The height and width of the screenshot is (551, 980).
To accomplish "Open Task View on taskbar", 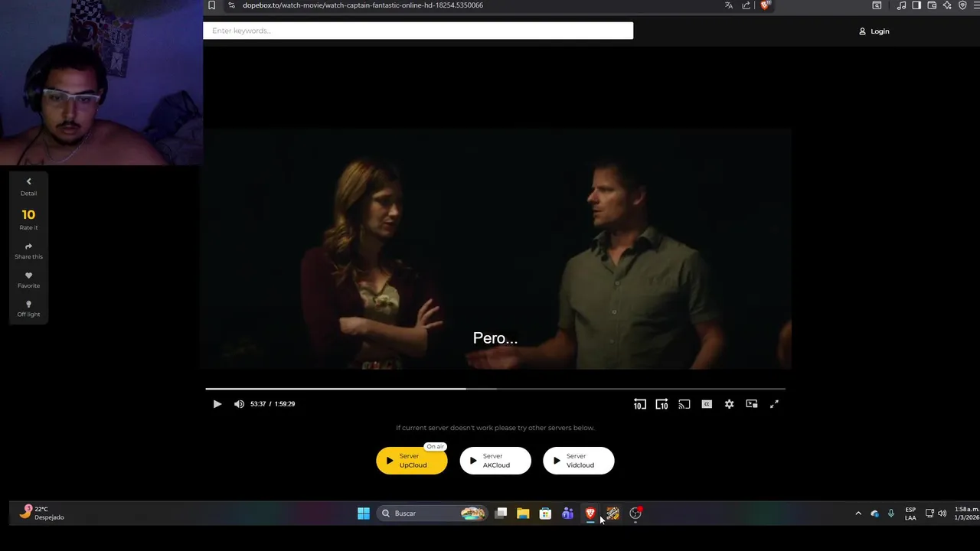I will 501,514.
